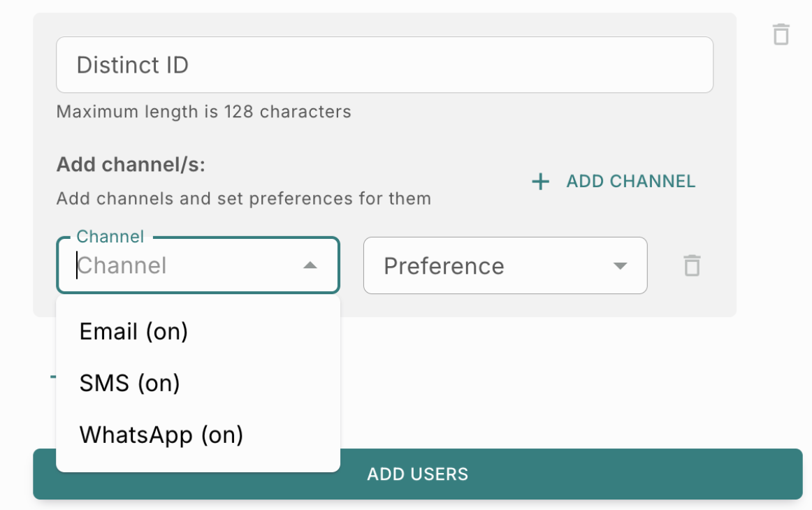
Task: Click 'Add channels and set preferences' description
Action: coord(243,199)
